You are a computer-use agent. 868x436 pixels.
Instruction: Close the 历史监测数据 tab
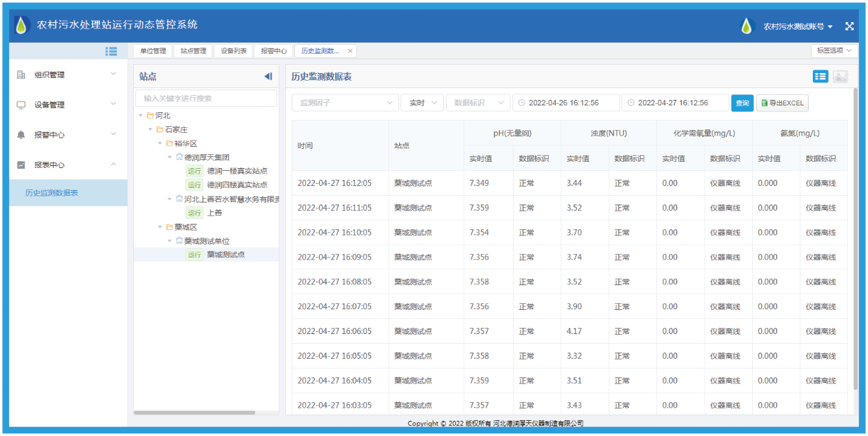(x=350, y=51)
